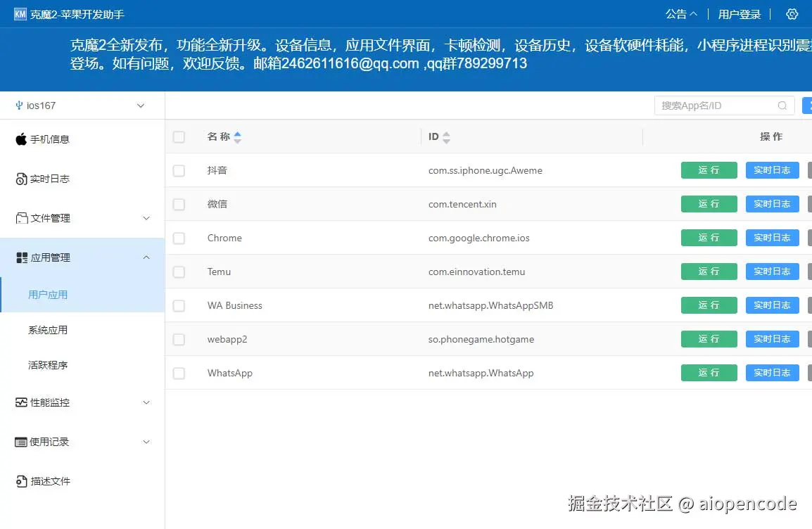Check the WA Business row checkbox
Viewport: 812px width, 529px height.
coord(179,305)
